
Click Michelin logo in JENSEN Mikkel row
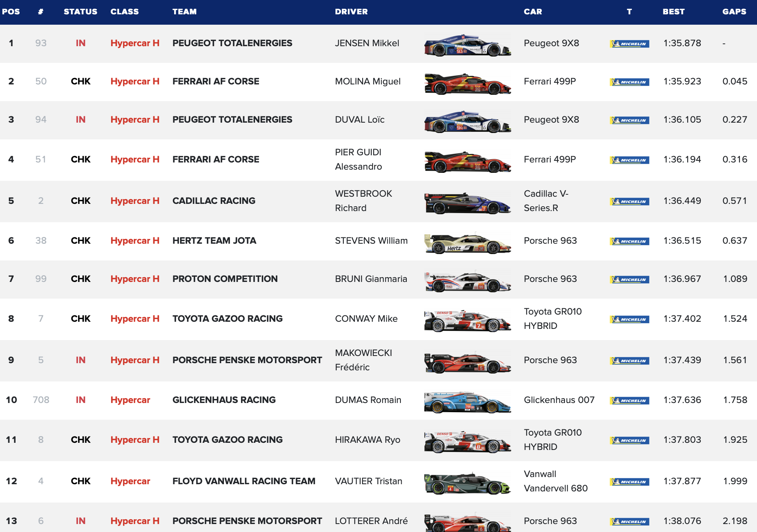click(630, 44)
